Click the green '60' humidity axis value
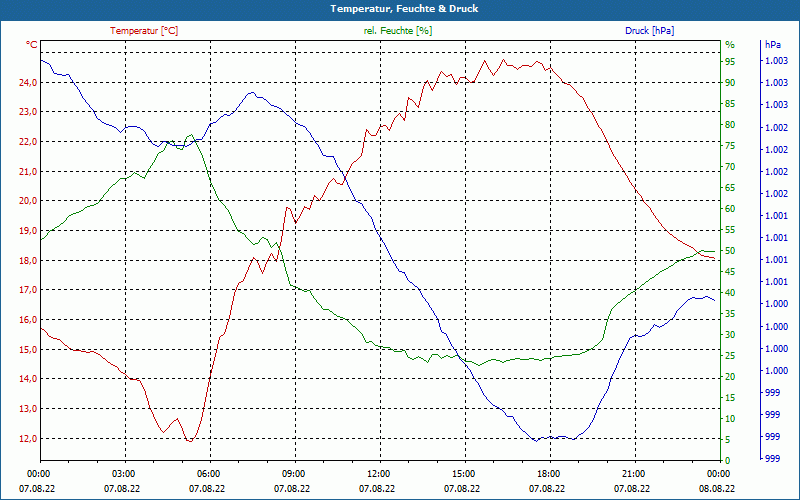Image resolution: width=800 pixels, height=500 pixels. click(x=730, y=209)
